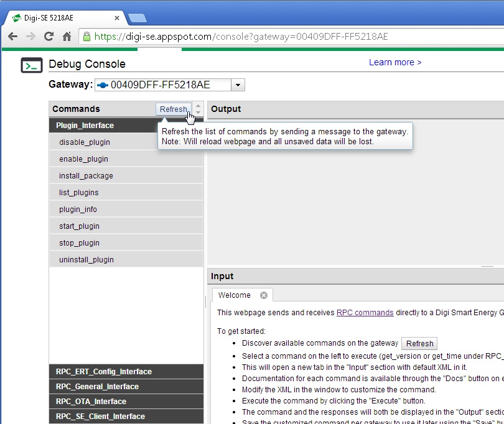
Task: Expand the RPC_OTA_Interface section
Action: click(x=91, y=402)
